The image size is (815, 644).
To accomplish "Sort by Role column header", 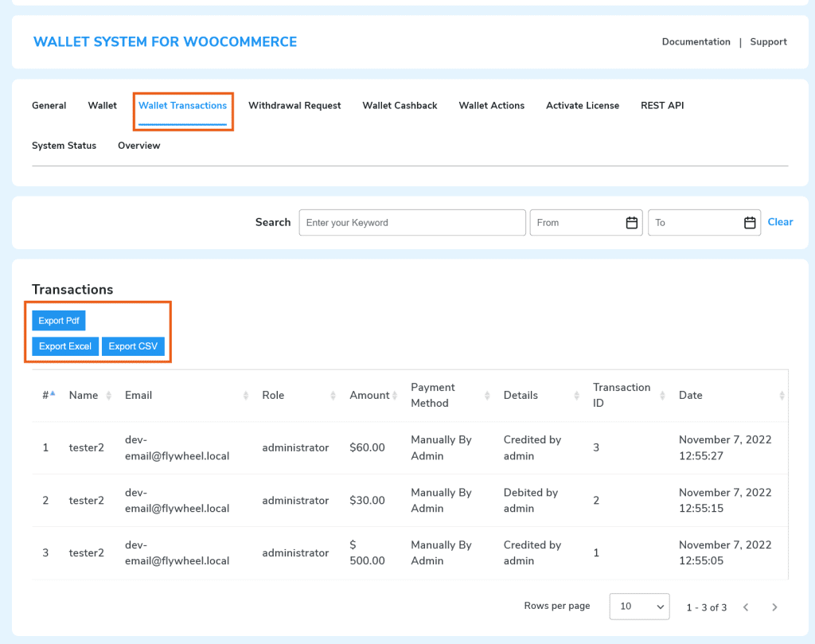I will pos(273,395).
